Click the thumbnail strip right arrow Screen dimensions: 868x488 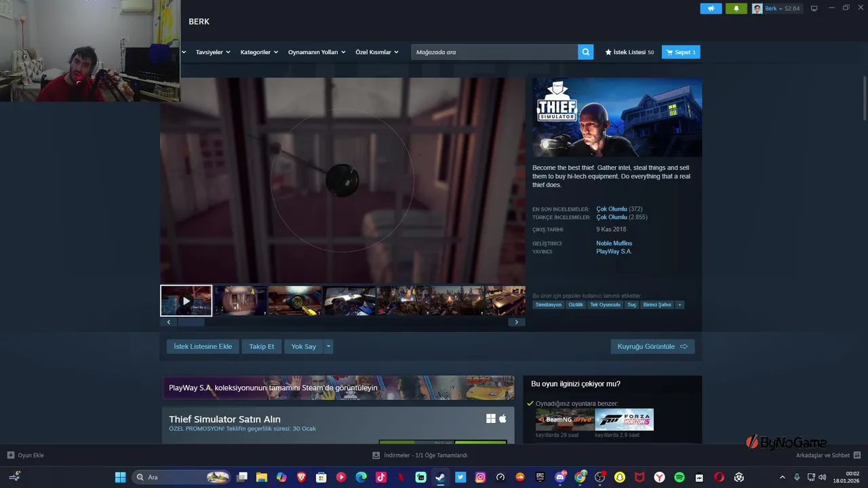(x=517, y=323)
